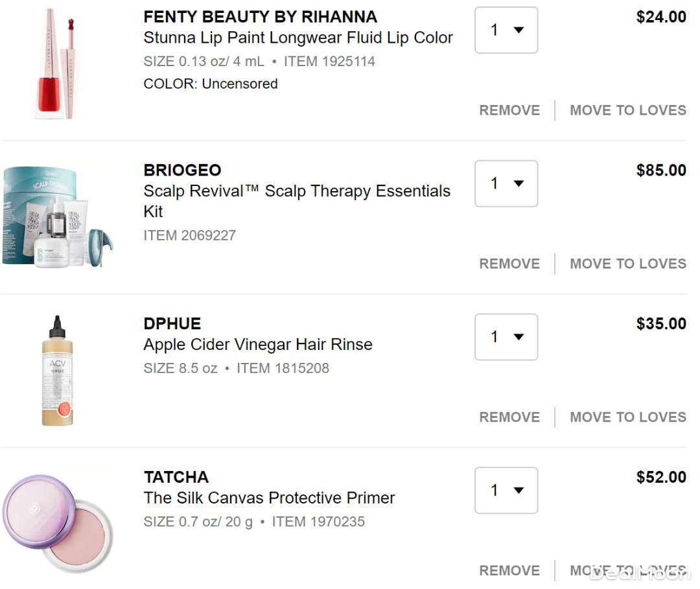
Task: Expand quantity selector for Tatcha Primer
Action: tap(506, 491)
